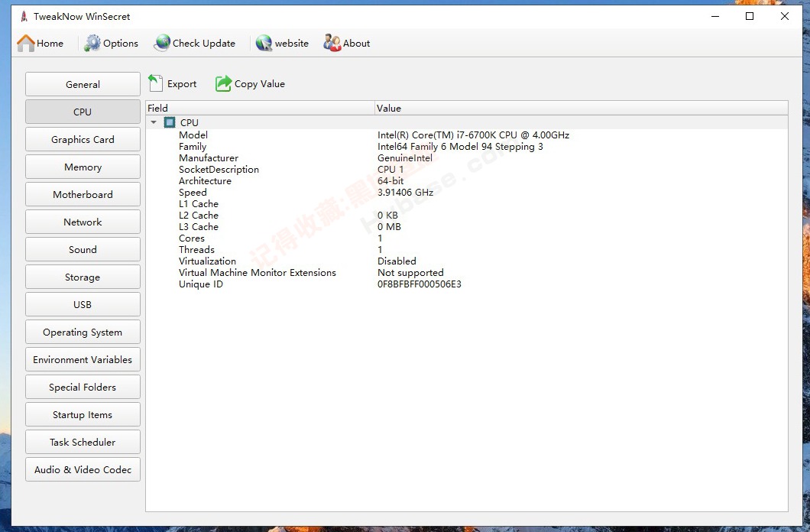
Task: Click the Disabled virtualization value
Action: [x=397, y=261]
